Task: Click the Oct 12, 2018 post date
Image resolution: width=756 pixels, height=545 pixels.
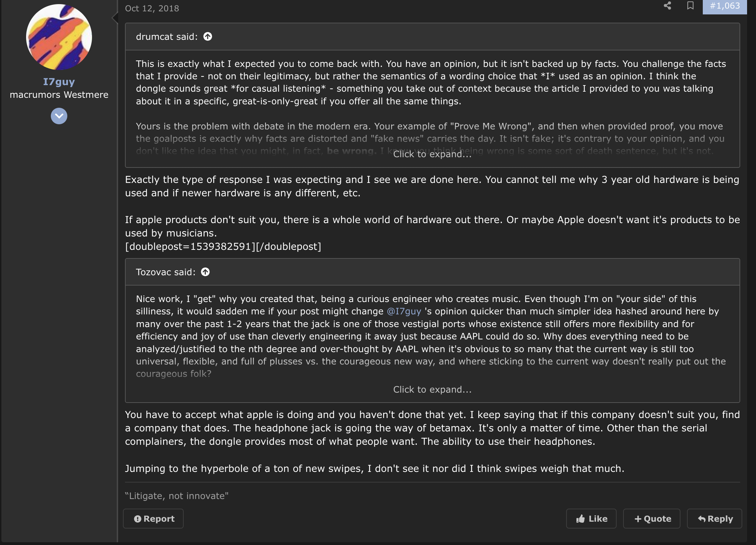Action: point(152,8)
